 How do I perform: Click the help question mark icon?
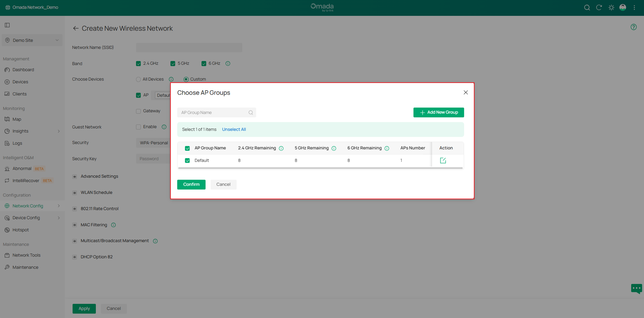point(633,27)
